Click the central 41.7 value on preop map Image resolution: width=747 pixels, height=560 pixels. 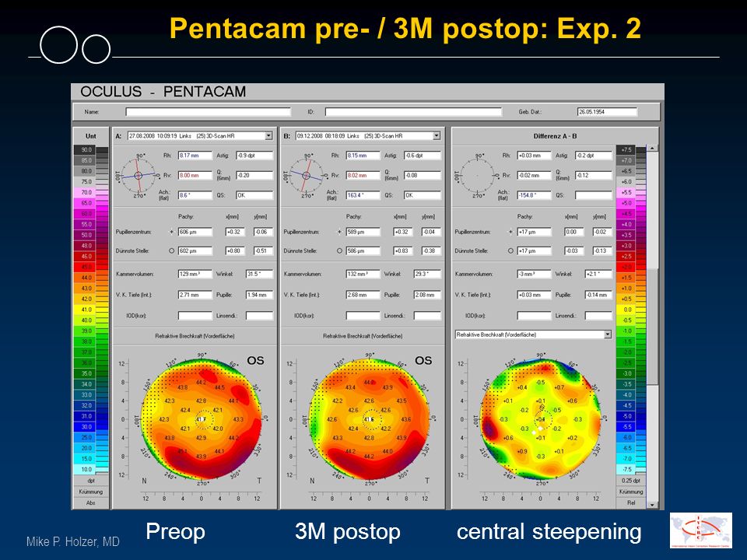pyautogui.click(x=201, y=419)
